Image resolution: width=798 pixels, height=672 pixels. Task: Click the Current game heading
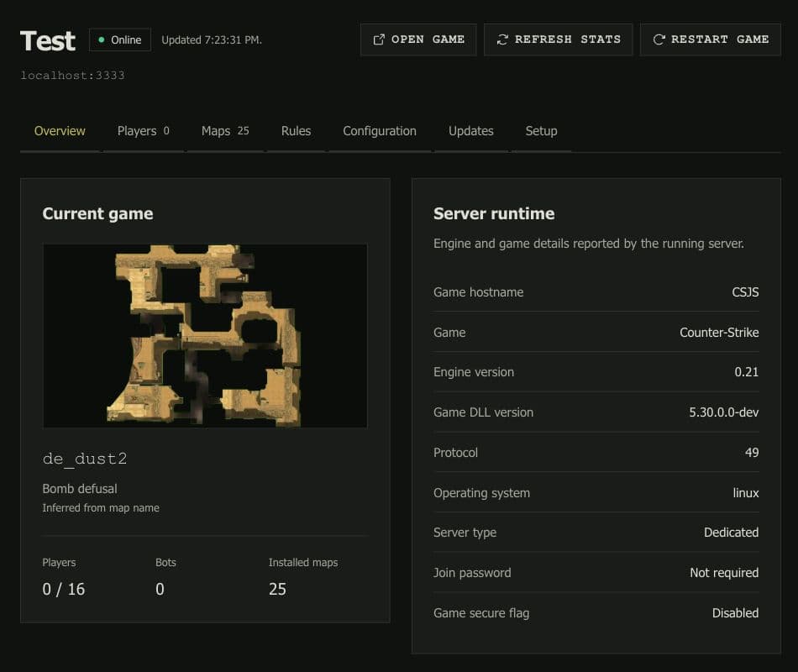tap(97, 214)
